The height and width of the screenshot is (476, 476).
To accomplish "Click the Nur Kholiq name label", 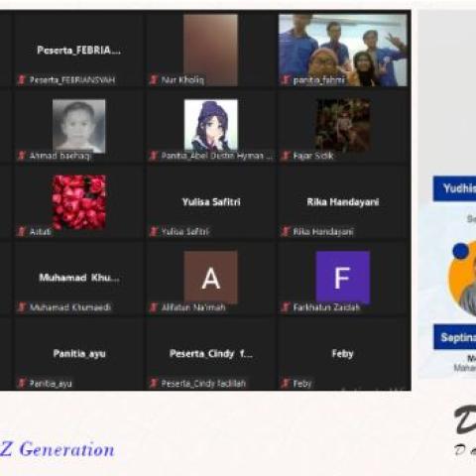I will (x=182, y=80).
